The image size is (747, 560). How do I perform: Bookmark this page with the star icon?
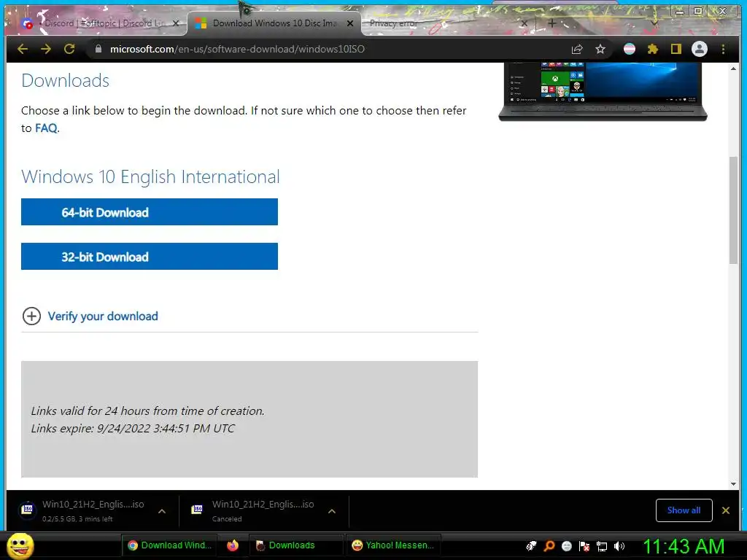pos(600,49)
